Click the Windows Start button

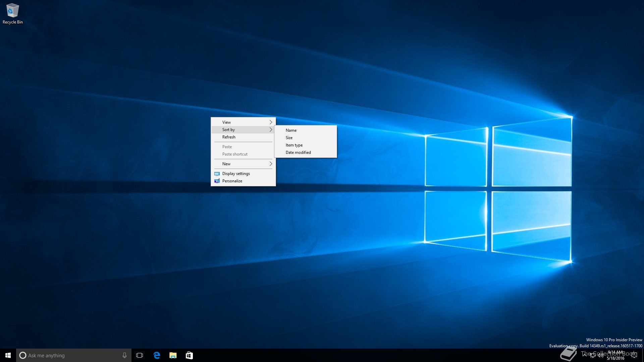8,355
